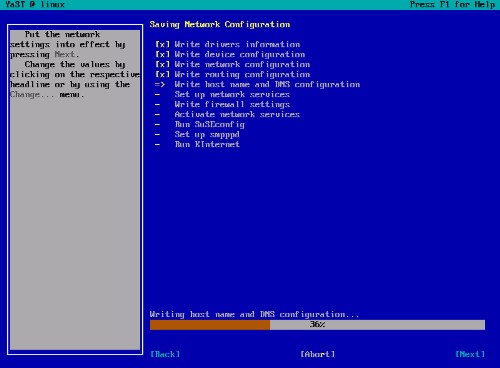Click the Back button
Viewport: 500px width, 368px height.
[165, 354]
